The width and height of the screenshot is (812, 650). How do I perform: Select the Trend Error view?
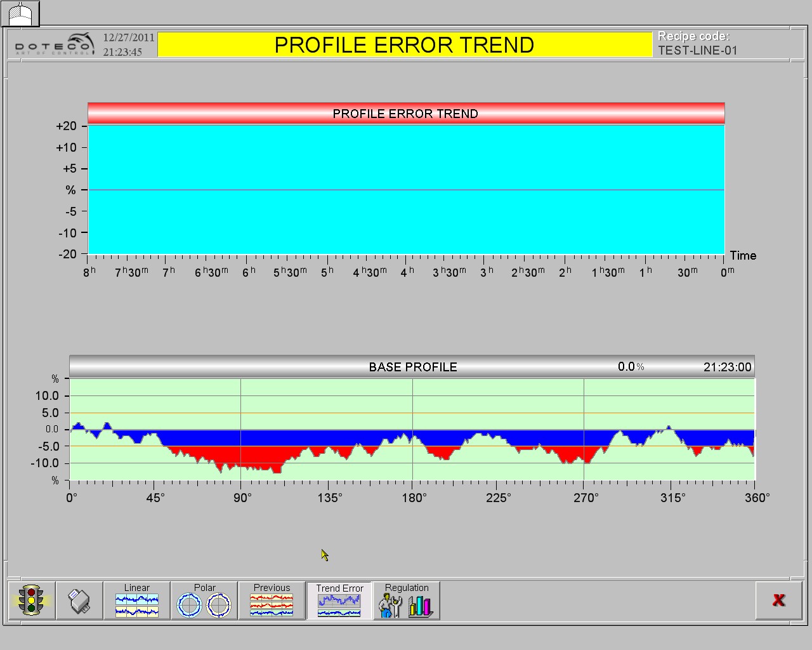click(x=339, y=600)
